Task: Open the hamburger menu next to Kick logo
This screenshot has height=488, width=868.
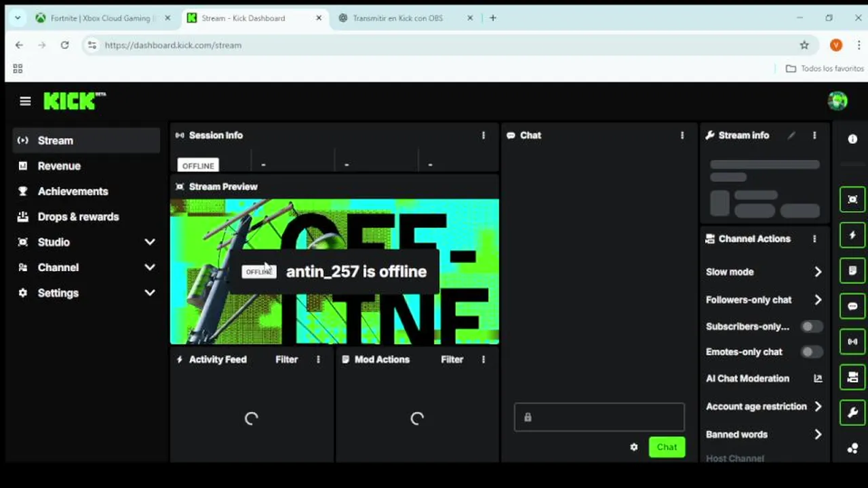Action: click(x=25, y=101)
